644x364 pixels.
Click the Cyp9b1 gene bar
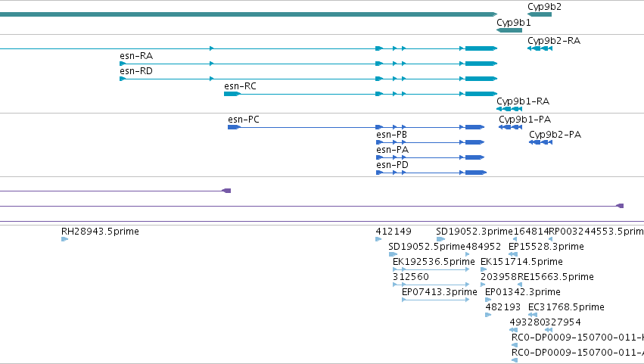[509, 30]
